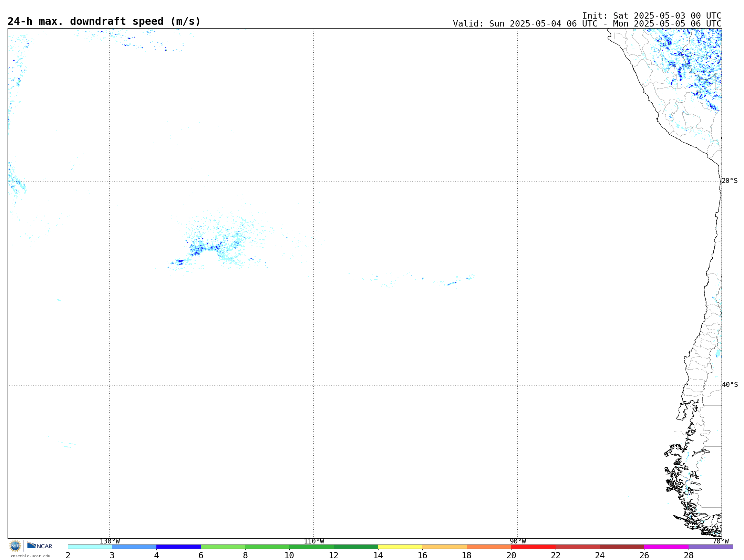The width and height of the screenshot is (744, 560).
Task: Click the ensemble.ucar.edu text
Action: 31,556
